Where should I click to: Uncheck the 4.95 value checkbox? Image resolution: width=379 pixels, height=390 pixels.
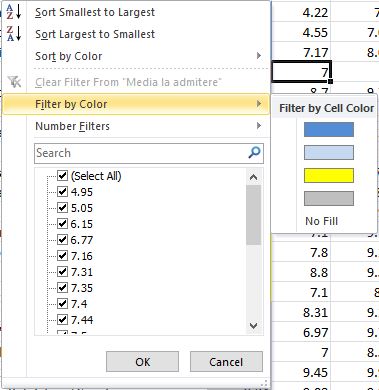click(62, 191)
